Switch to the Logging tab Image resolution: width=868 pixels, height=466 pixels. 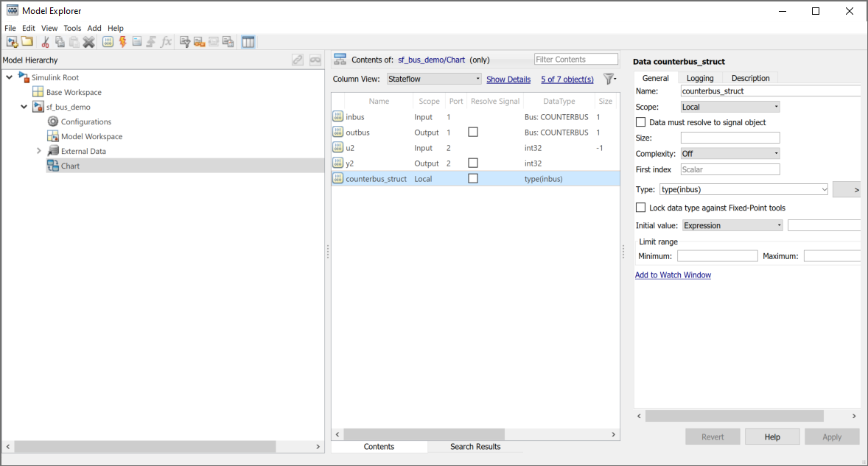pyautogui.click(x=699, y=78)
